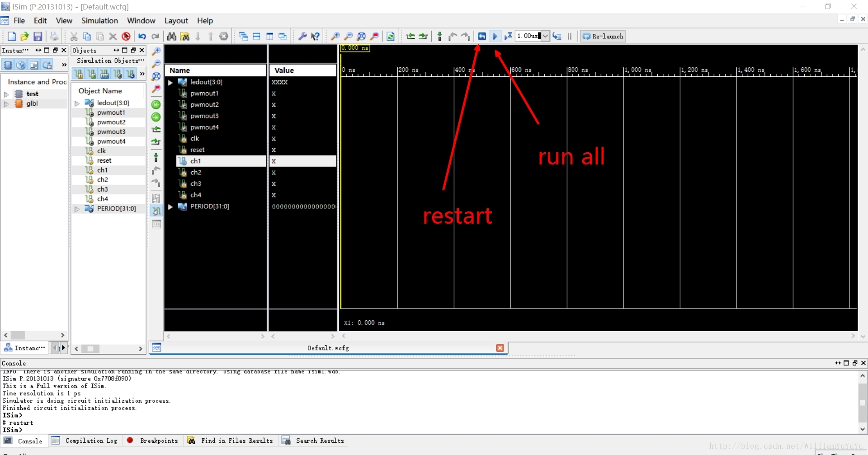Toggle Constants filter in Objects panel

131,74
